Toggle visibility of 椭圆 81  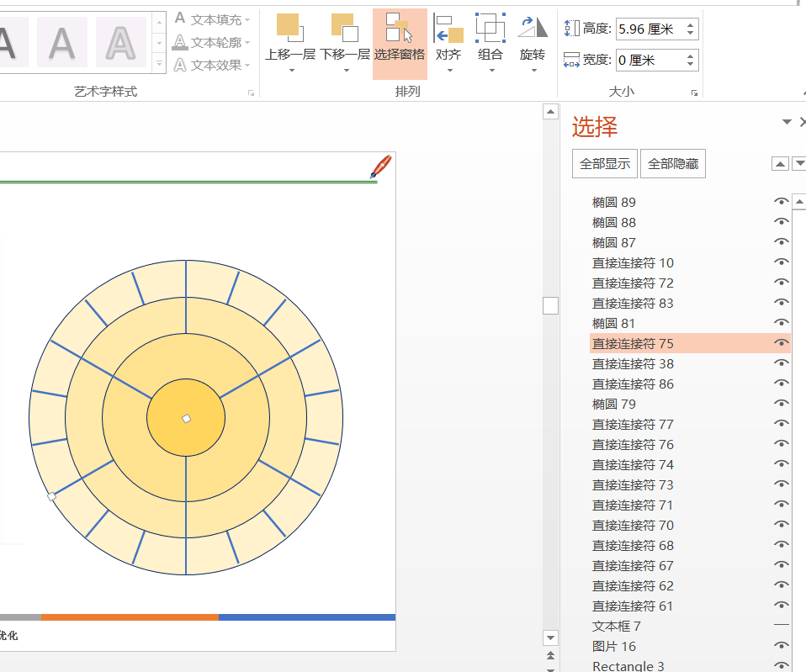781,323
